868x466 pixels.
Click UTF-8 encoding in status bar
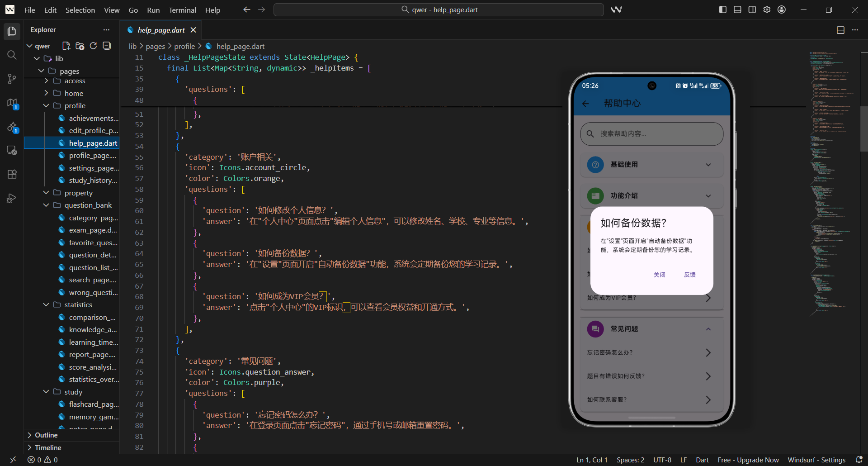662,460
